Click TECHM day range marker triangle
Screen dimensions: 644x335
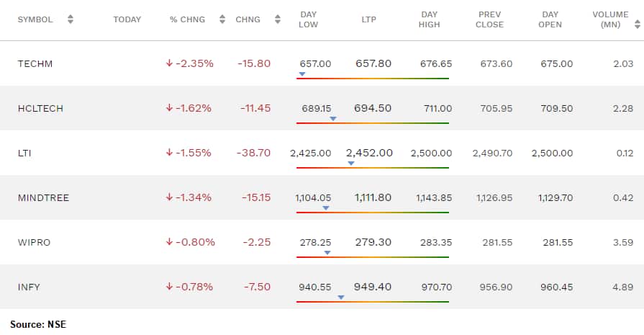click(302, 74)
